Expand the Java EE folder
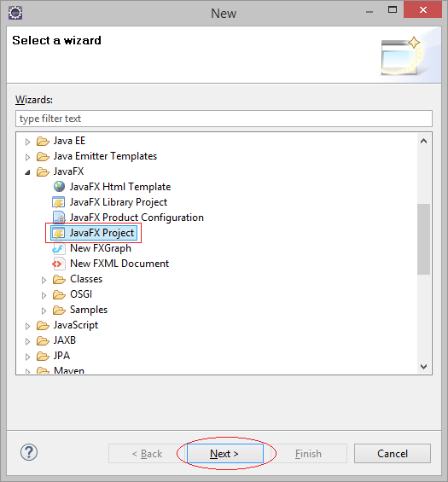 pos(27,142)
